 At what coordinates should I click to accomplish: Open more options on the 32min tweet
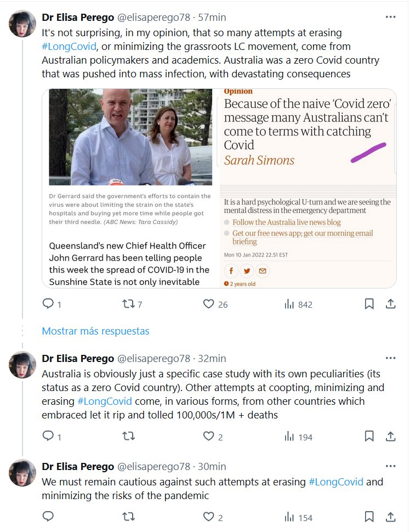(x=390, y=358)
